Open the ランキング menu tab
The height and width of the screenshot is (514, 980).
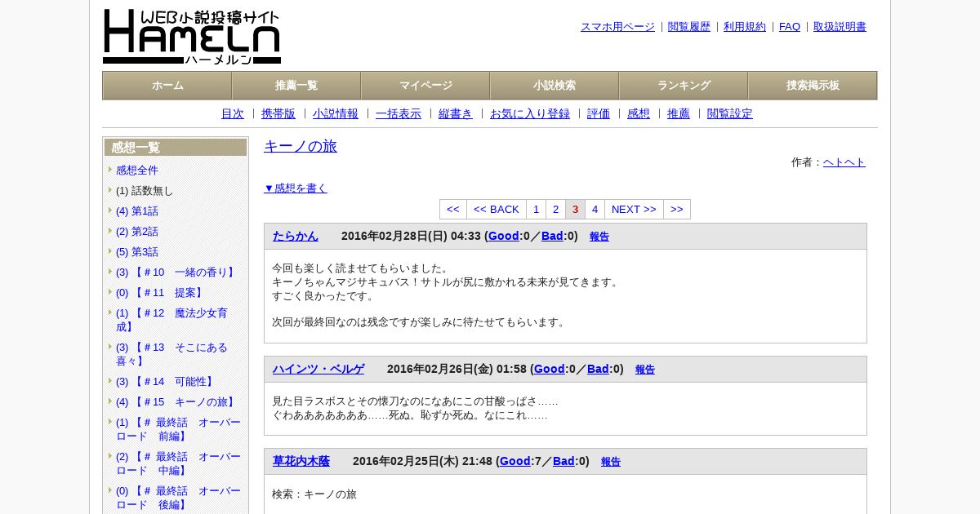pyautogui.click(x=684, y=85)
